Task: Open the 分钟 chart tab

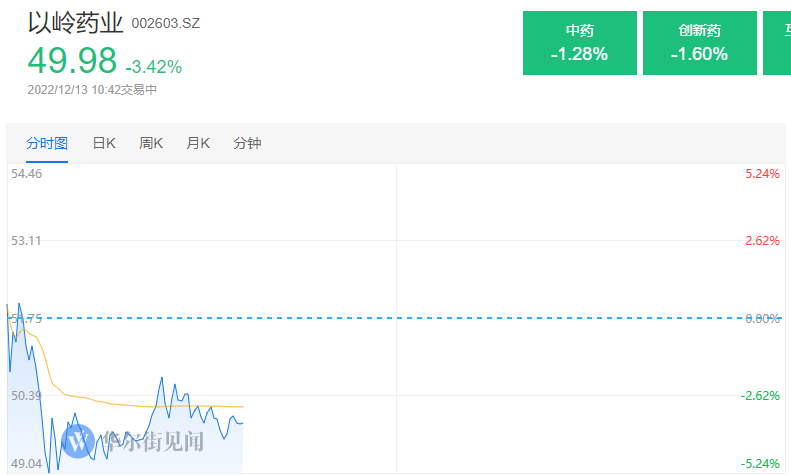Action: 247,144
